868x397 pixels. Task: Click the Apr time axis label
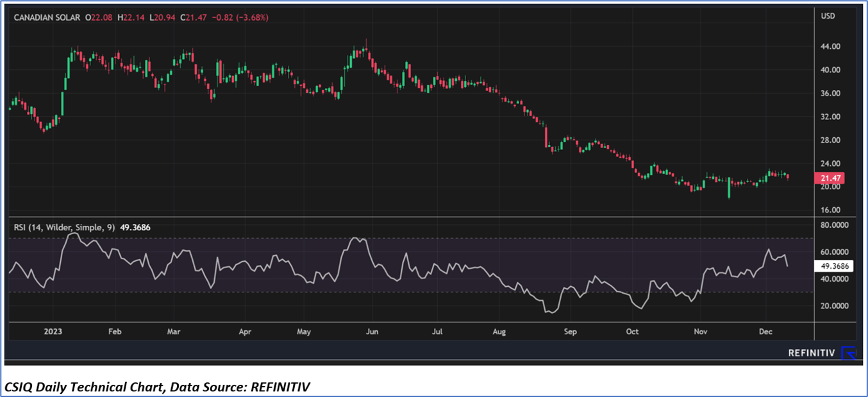tap(244, 332)
